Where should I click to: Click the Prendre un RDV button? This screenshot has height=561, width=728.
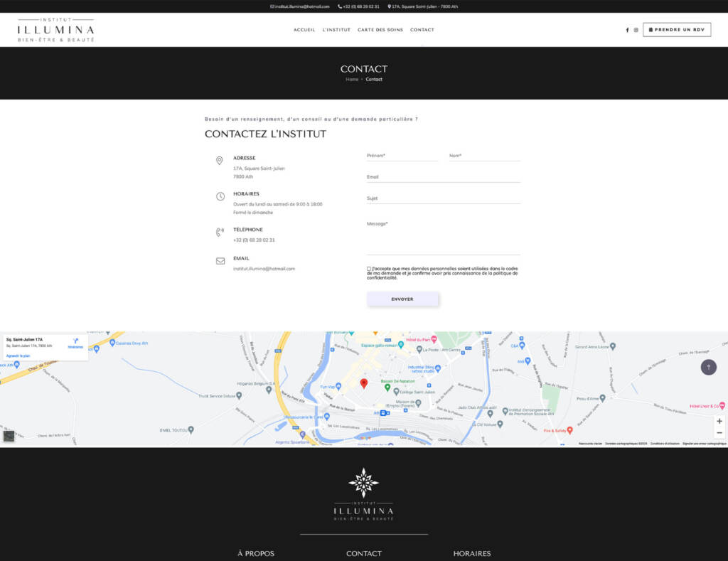pos(676,30)
